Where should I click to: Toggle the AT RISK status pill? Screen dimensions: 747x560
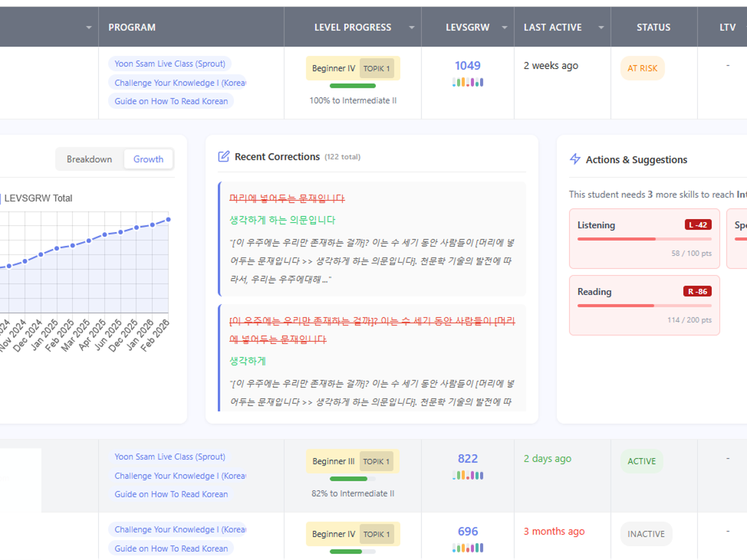click(x=642, y=68)
